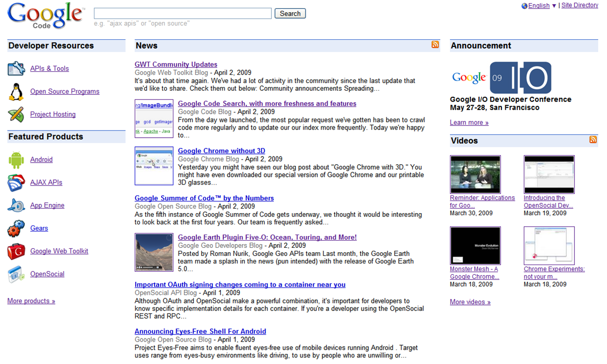Click Learn more about Google I/O
607x364 pixels.
[469, 123]
